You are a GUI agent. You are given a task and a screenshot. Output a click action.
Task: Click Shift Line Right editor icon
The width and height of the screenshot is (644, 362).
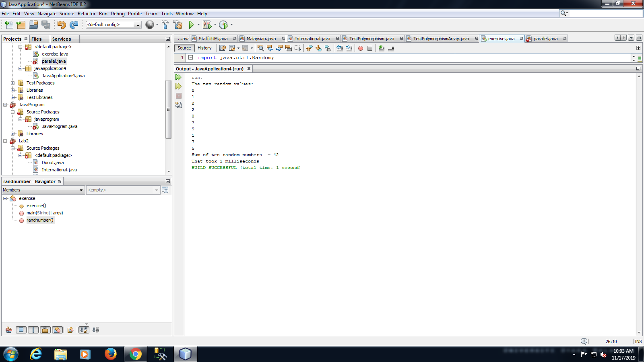[x=349, y=48]
